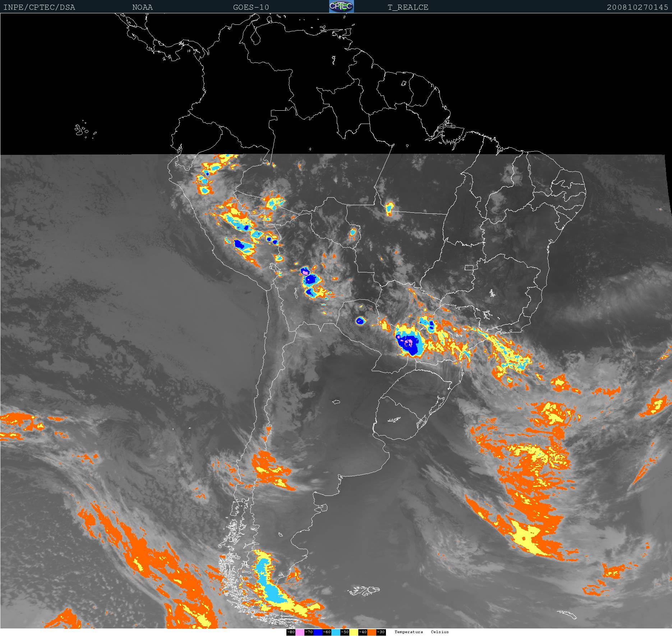The height and width of the screenshot is (636, 672).
Task: Select the Celsius unit label
Action: (x=440, y=632)
